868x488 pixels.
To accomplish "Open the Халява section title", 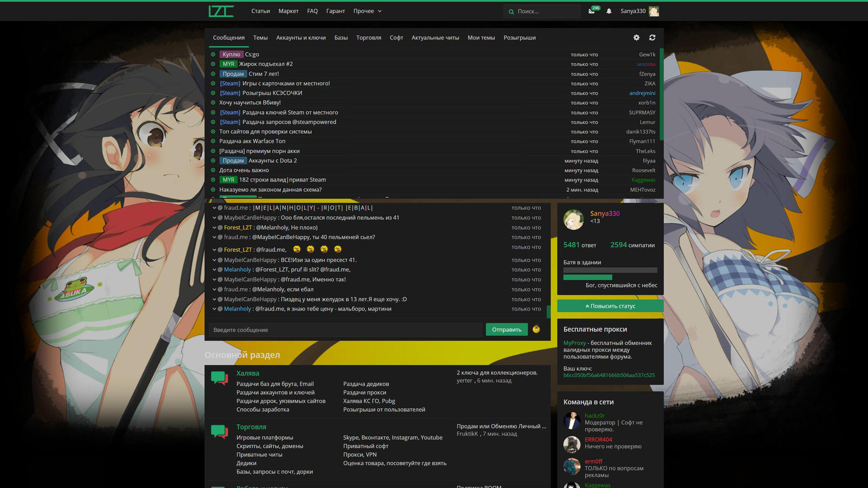I will (x=247, y=373).
